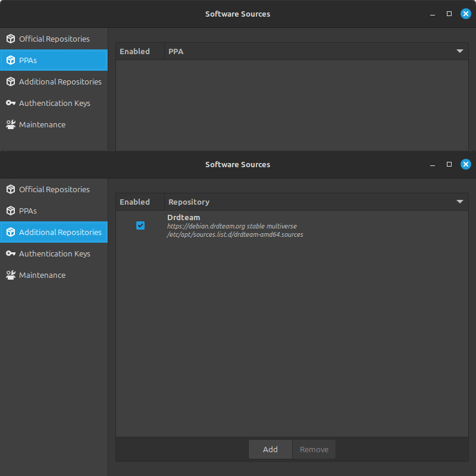
Task: Open Maintenance in the lower window
Action: 54,275
